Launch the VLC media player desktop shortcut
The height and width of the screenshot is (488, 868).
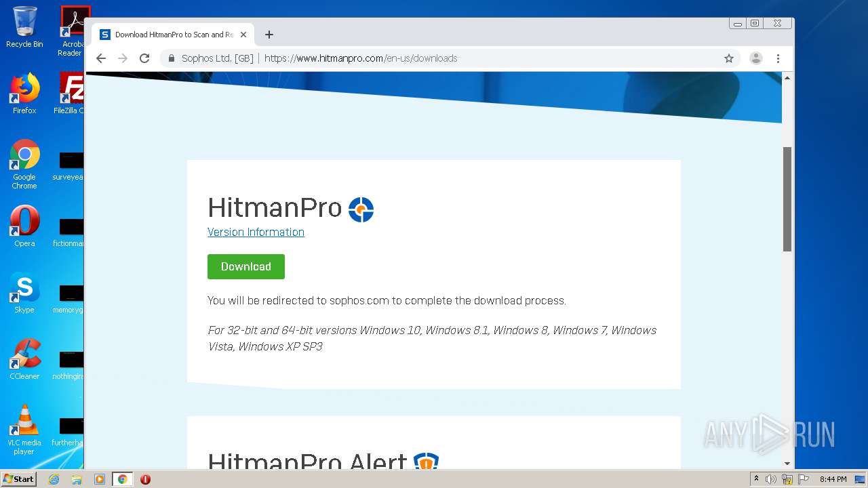click(24, 430)
